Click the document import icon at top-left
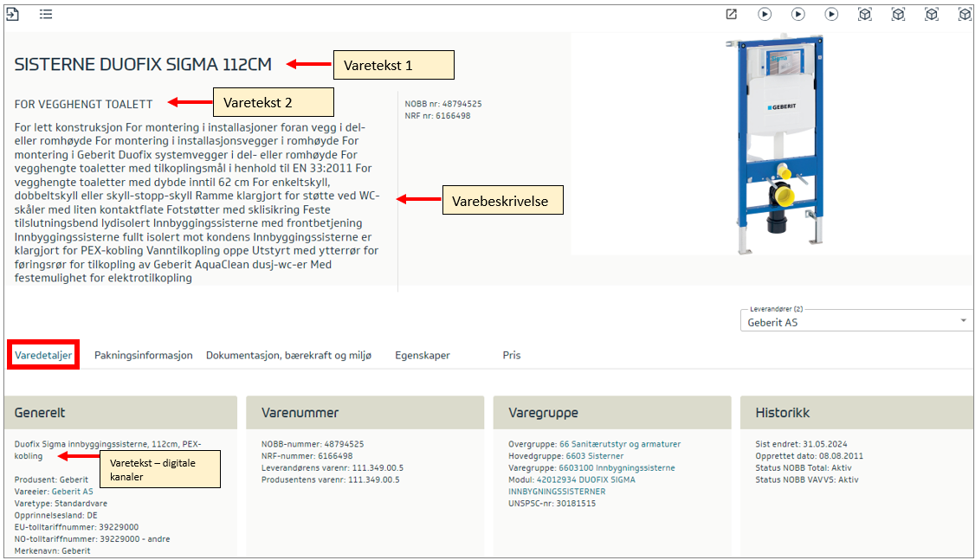The width and height of the screenshot is (975, 560). [13, 14]
